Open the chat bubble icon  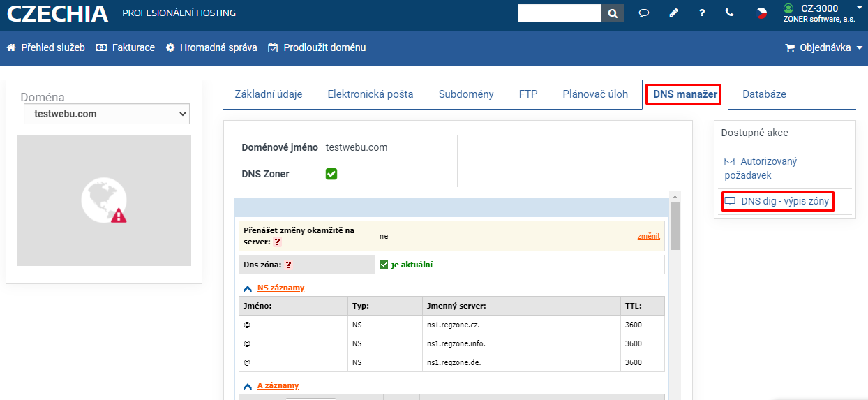tap(644, 13)
